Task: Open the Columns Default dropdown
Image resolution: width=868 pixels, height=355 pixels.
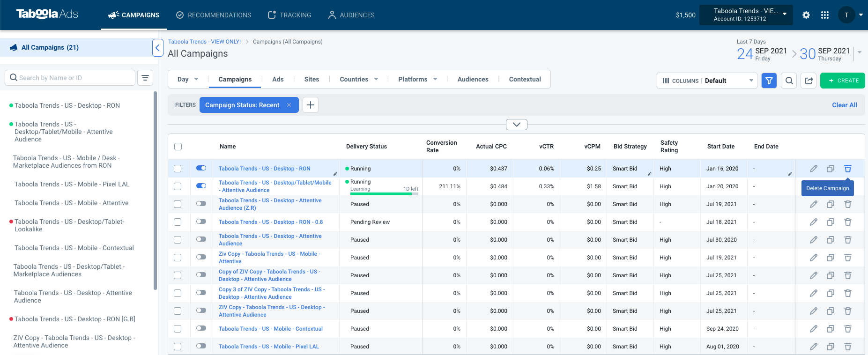Action: click(707, 81)
